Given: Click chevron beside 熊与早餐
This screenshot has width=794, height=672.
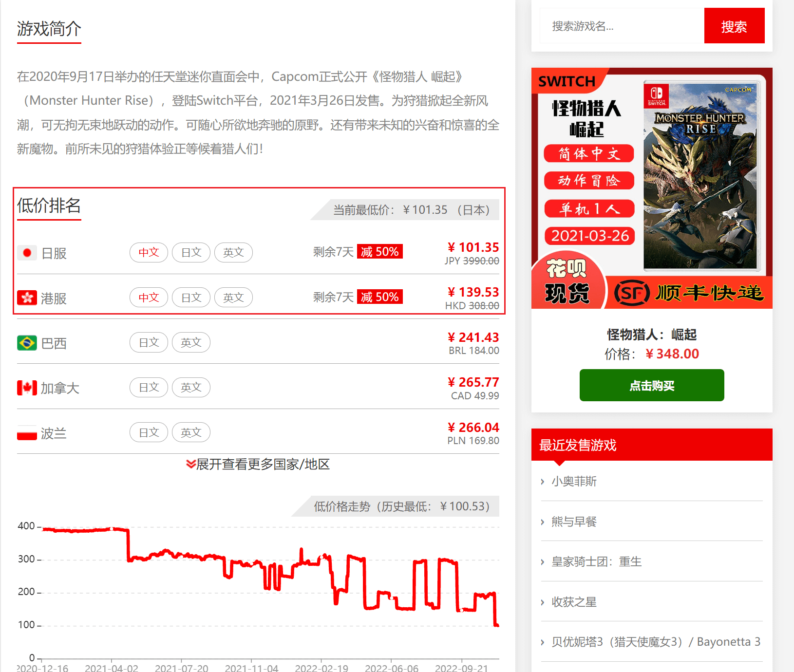Looking at the screenshot, I should tap(543, 522).
